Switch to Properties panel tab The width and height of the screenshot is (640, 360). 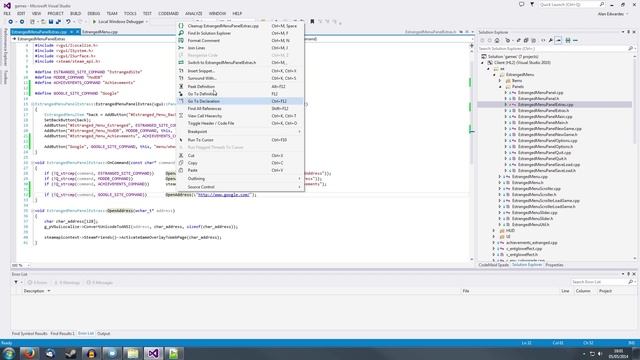tap(554, 265)
